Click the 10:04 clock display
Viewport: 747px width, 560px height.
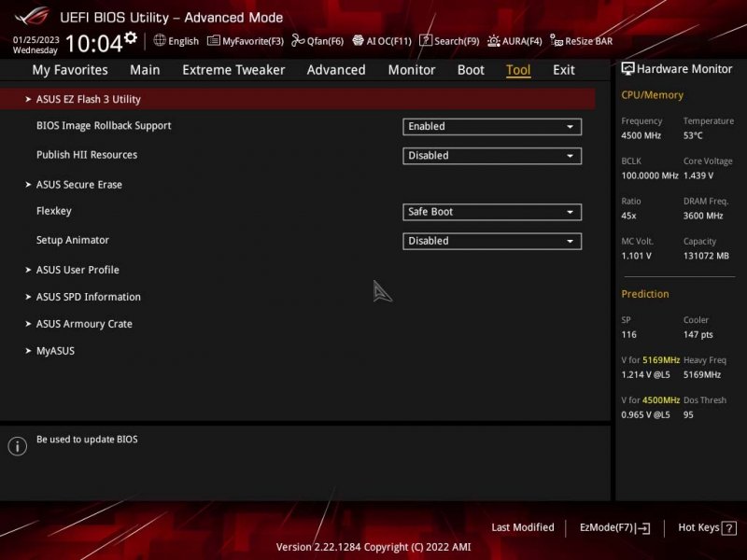94,43
